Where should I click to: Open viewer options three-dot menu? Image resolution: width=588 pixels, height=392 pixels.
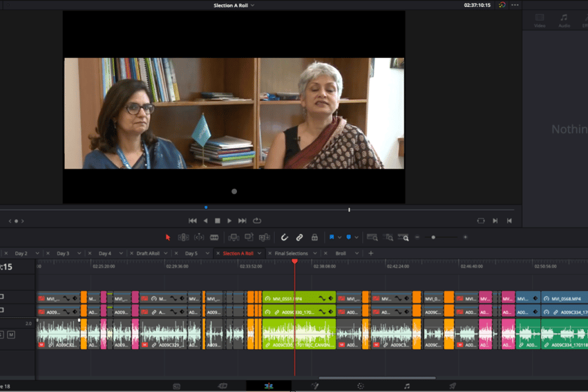[515, 6]
